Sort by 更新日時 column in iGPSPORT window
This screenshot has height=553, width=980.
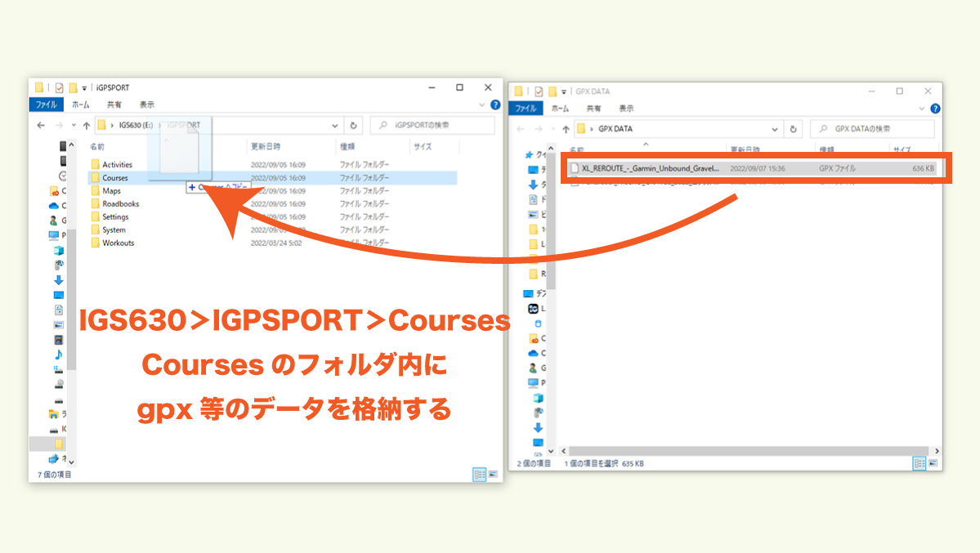[x=266, y=146]
